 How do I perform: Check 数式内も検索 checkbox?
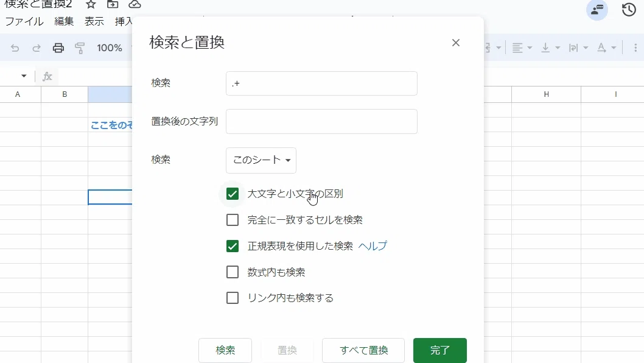coord(233,272)
